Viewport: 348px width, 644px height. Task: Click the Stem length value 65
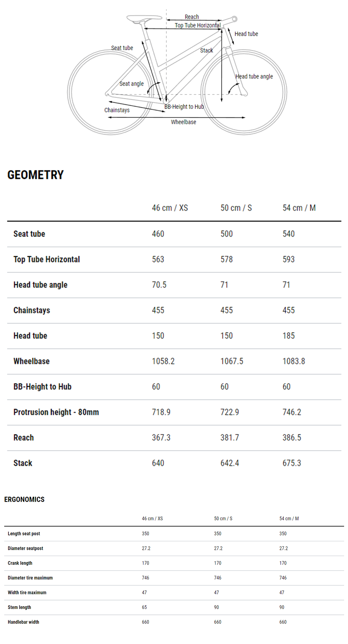(144, 607)
